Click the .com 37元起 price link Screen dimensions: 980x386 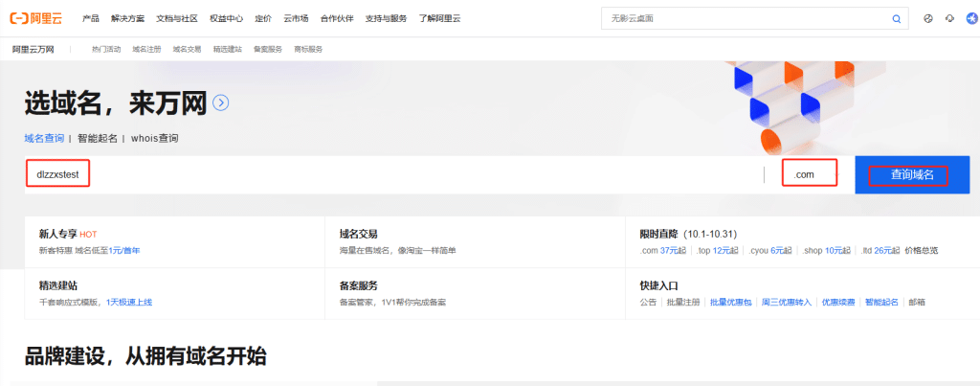point(663,250)
